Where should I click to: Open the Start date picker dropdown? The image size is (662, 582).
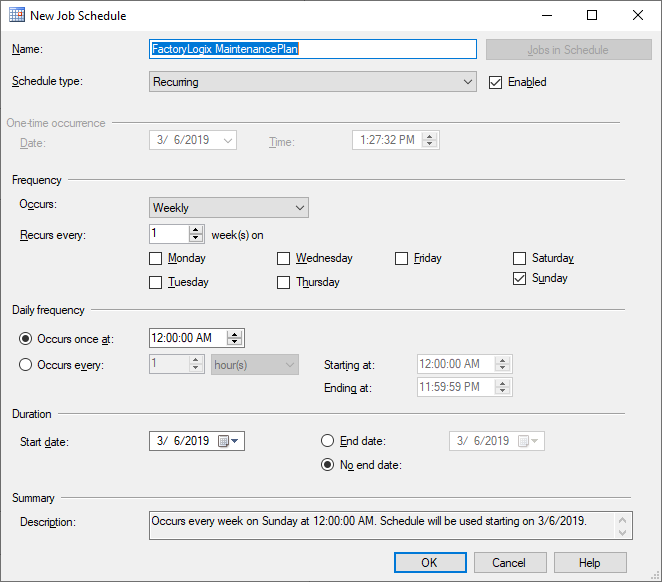coord(237,441)
